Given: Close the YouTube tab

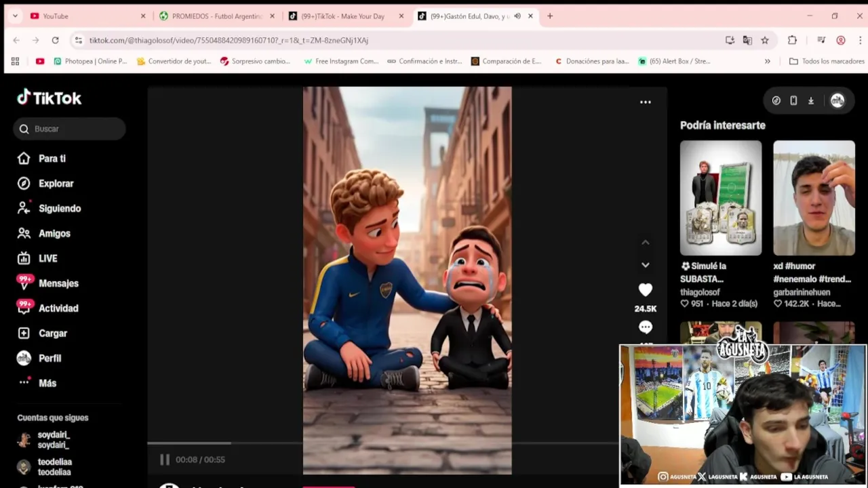Looking at the screenshot, I should point(143,16).
